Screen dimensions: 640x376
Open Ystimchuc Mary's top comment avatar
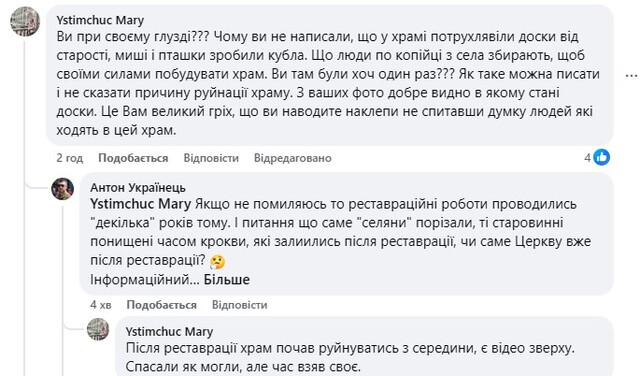[x=25, y=21]
